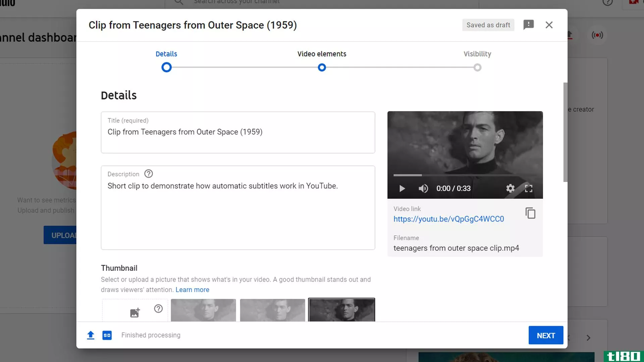
Task: Click the video title input field
Action: tap(238, 132)
